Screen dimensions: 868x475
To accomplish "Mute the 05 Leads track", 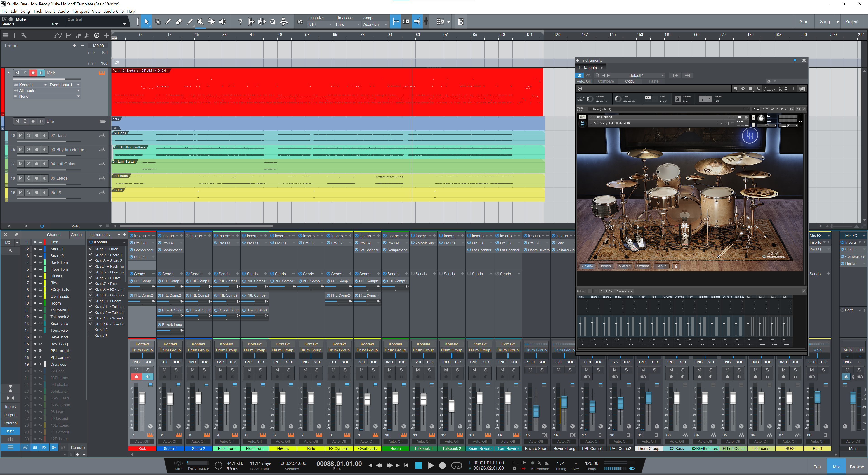I will coord(21,178).
